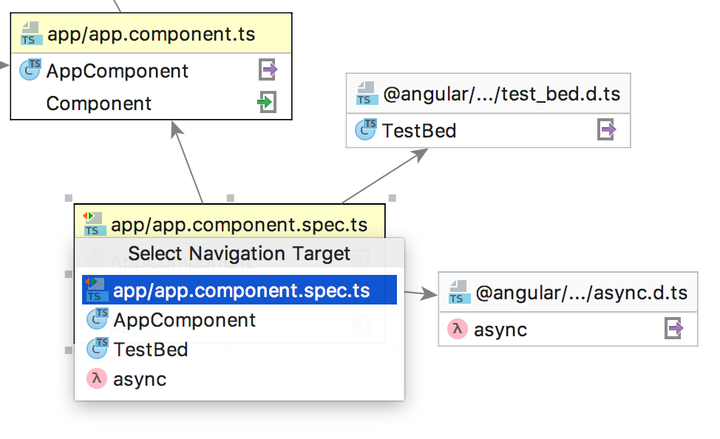Click file icon of @angular async.d.ts node

tap(458, 294)
